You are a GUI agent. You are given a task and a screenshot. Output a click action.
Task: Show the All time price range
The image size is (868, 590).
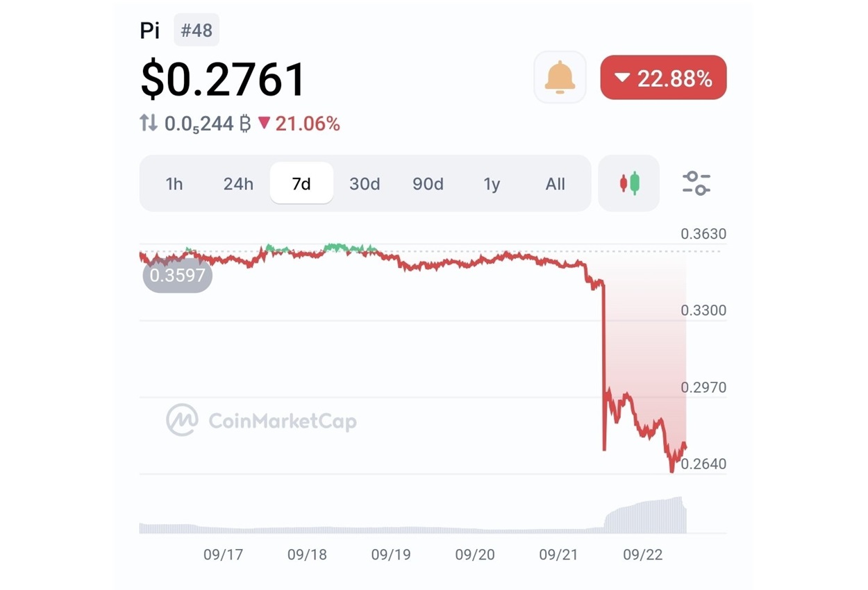click(555, 184)
